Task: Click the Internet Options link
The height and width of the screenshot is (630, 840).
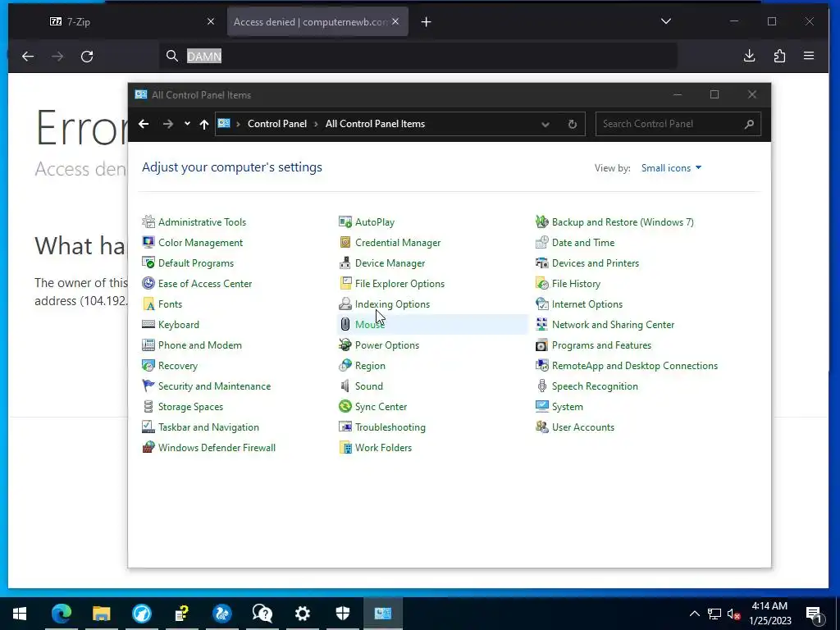Action: (x=587, y=304)
